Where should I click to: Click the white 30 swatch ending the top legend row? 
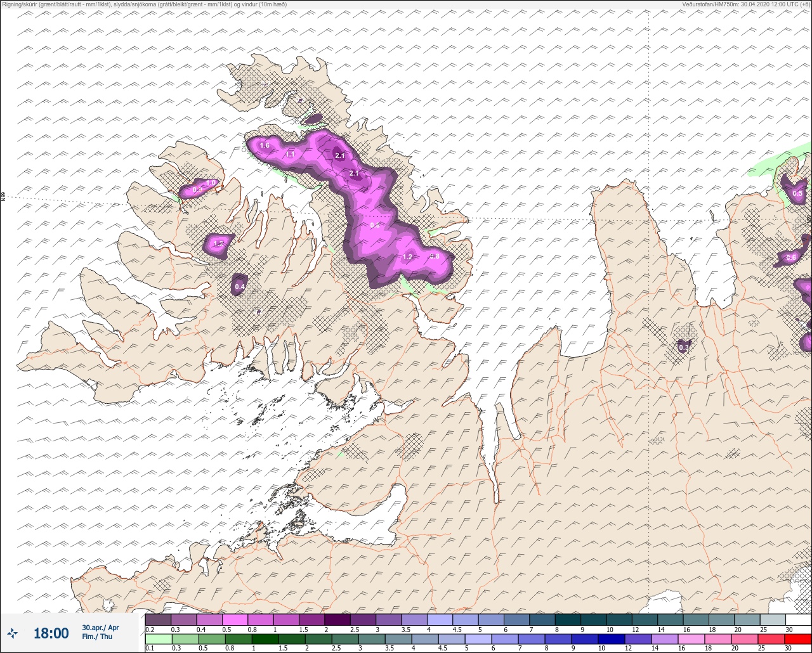798,619
